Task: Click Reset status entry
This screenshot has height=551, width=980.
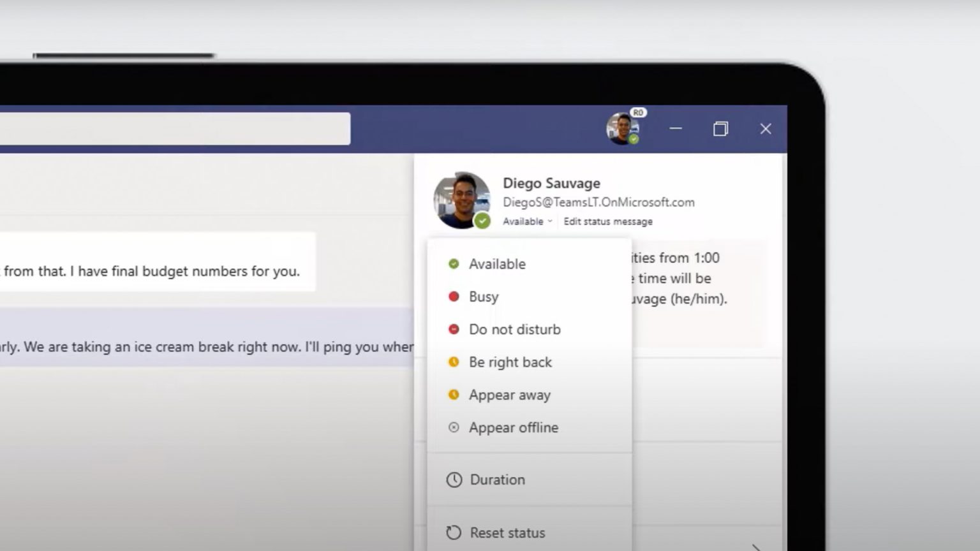Action: coord(530,533)
